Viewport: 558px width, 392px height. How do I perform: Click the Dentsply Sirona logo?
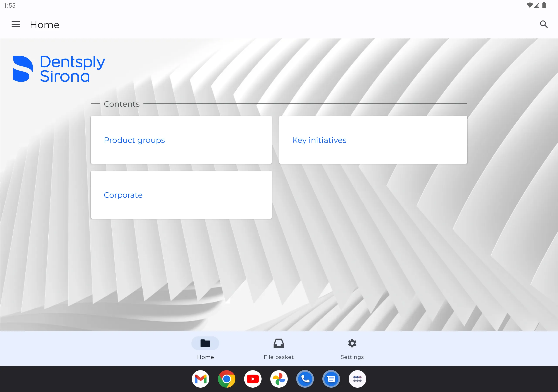click(59, 69)
